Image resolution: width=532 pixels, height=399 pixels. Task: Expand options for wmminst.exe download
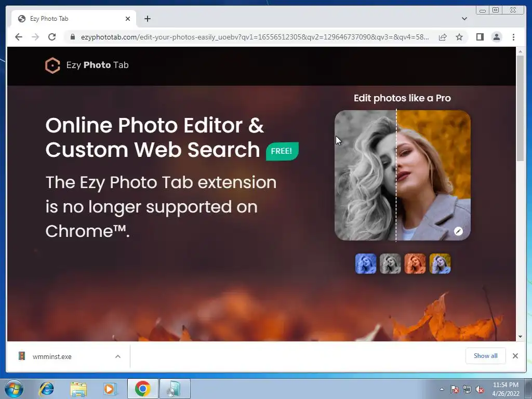[118, 356]
